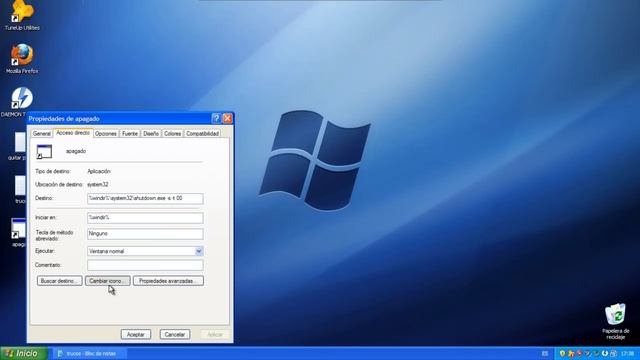Click the 'Propiedades de apagado' title bar text
This screenshot has height=360, width=640.
(64, 119)
